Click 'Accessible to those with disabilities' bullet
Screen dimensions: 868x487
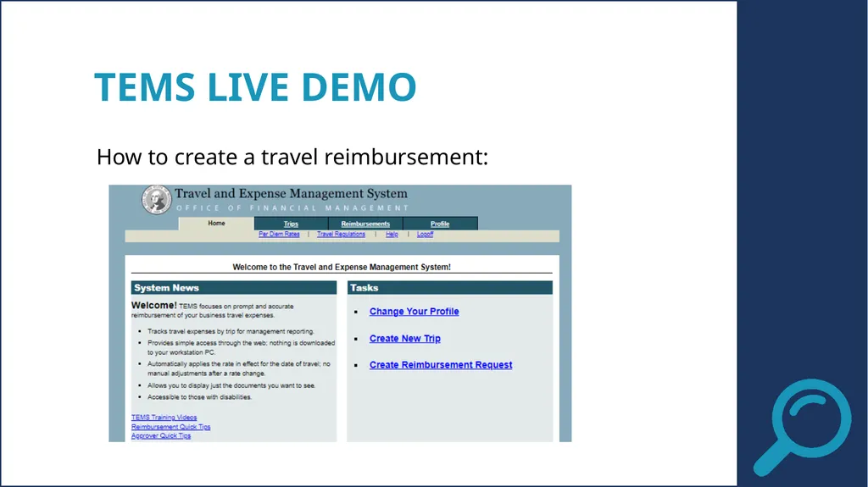pos(199,396)
